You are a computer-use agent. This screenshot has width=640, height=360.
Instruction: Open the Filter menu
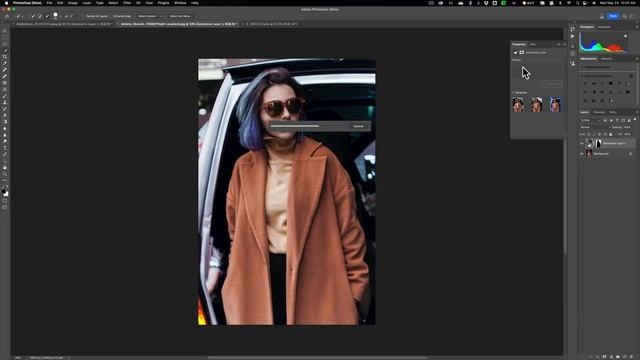pos(127,3)
